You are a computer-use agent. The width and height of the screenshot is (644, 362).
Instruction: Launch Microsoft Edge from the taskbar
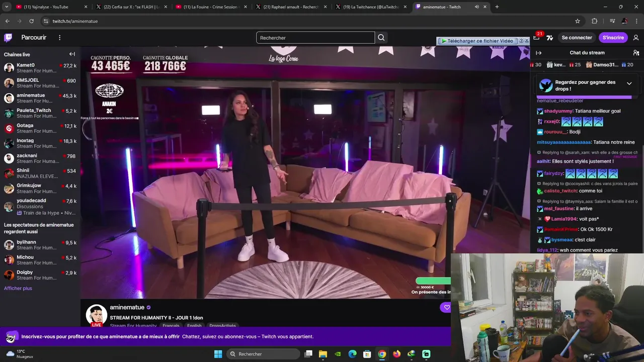pyautogui.click(x=353, y=354)
